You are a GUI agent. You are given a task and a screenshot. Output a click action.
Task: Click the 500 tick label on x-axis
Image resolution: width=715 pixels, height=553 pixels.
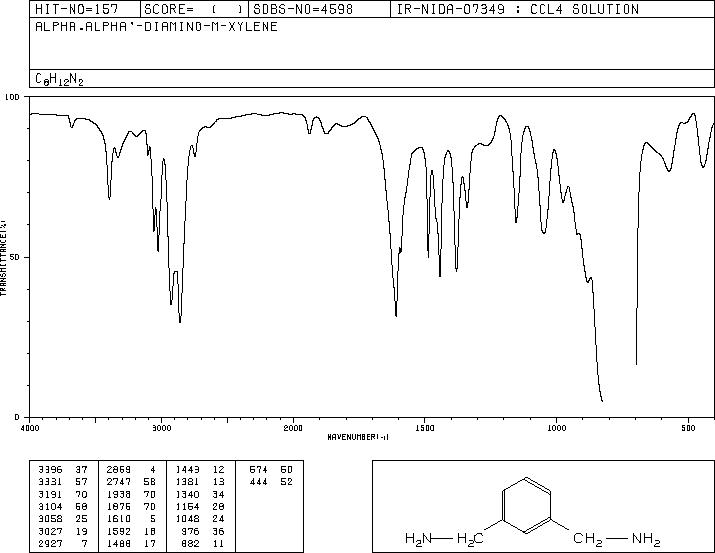tap(688, 428)
